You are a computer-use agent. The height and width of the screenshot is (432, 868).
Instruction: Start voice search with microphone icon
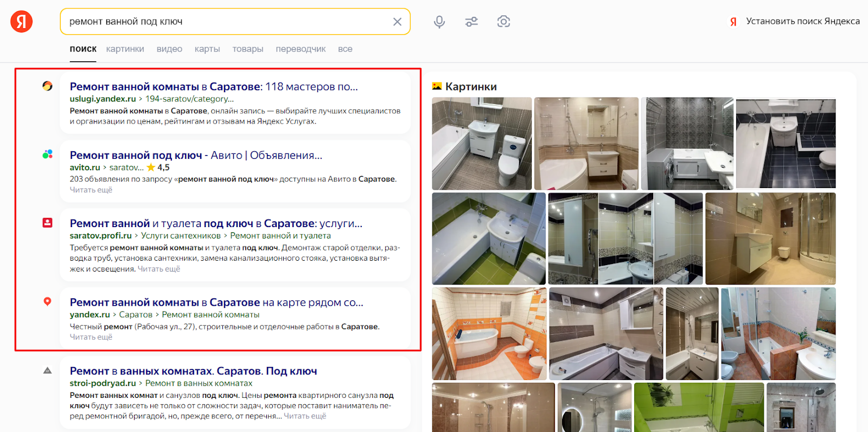coord(439,22)
